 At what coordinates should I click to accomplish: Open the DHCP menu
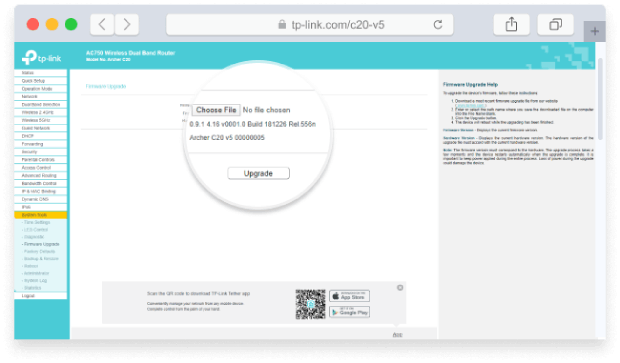coord(40,136)
